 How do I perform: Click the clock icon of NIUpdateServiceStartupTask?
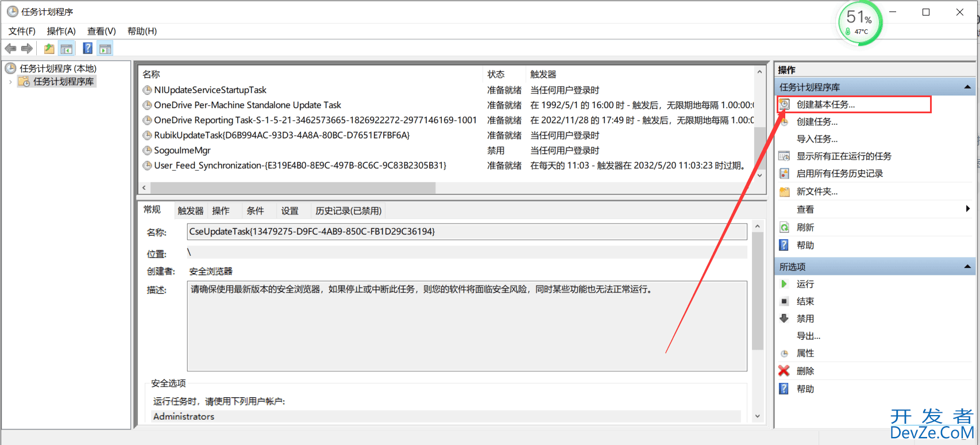pos(148,90)
